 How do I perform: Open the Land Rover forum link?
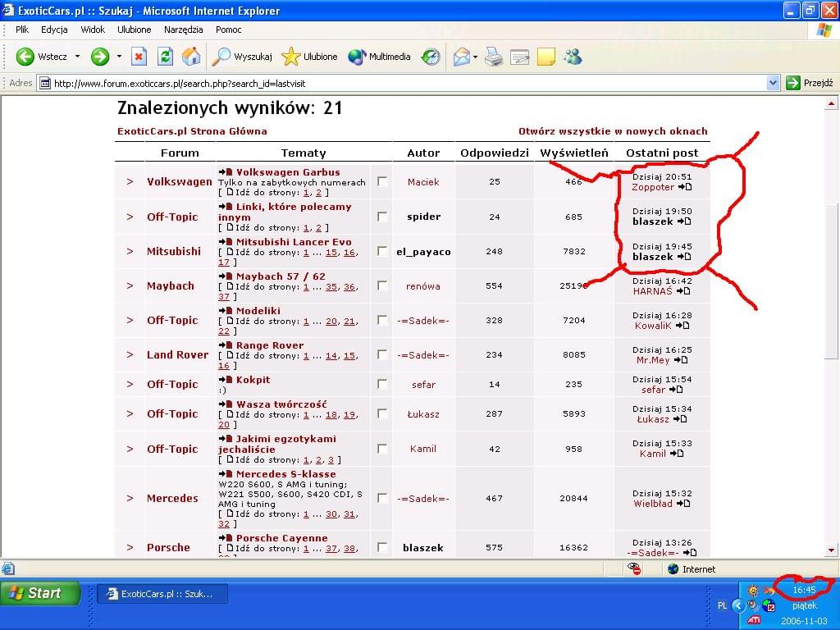(177, 354)
